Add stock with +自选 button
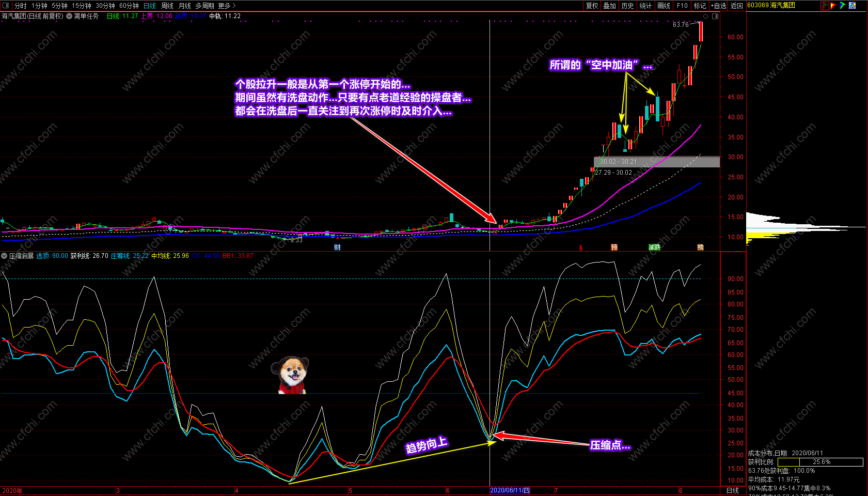This screenshot has width=868, height=496. pyautogui.click(x=719, y=6)
